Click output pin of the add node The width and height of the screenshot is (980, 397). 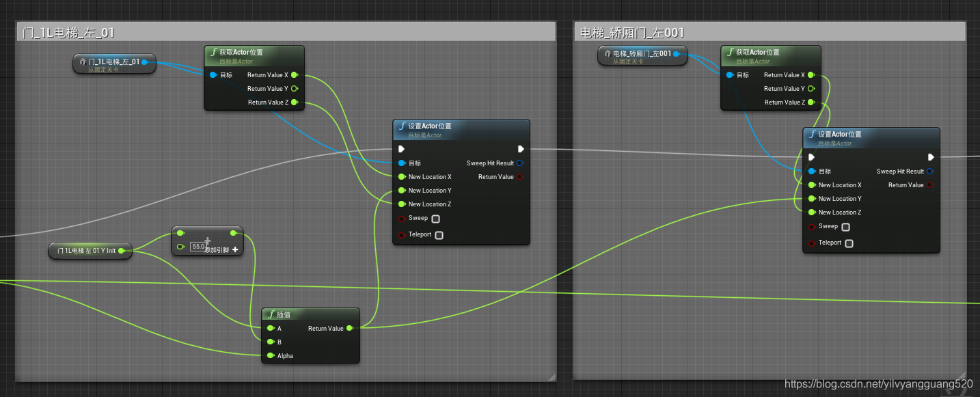(234, 233)
